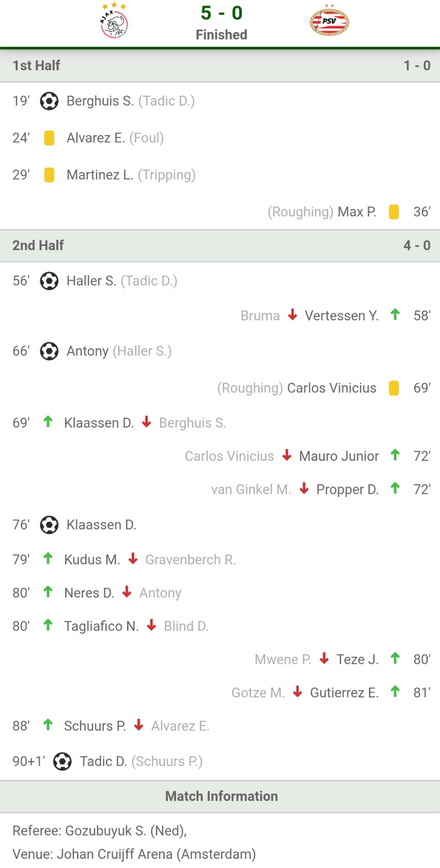Open Tagliafico N. player entry
The width and height of the screenshot is (440, 868).
pyautogui.click(x=101, y=626)
